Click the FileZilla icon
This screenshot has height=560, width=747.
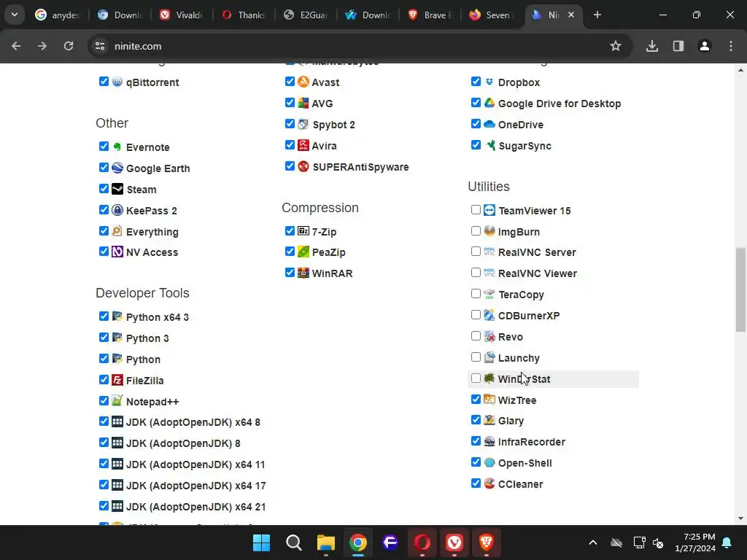point(117,380)
